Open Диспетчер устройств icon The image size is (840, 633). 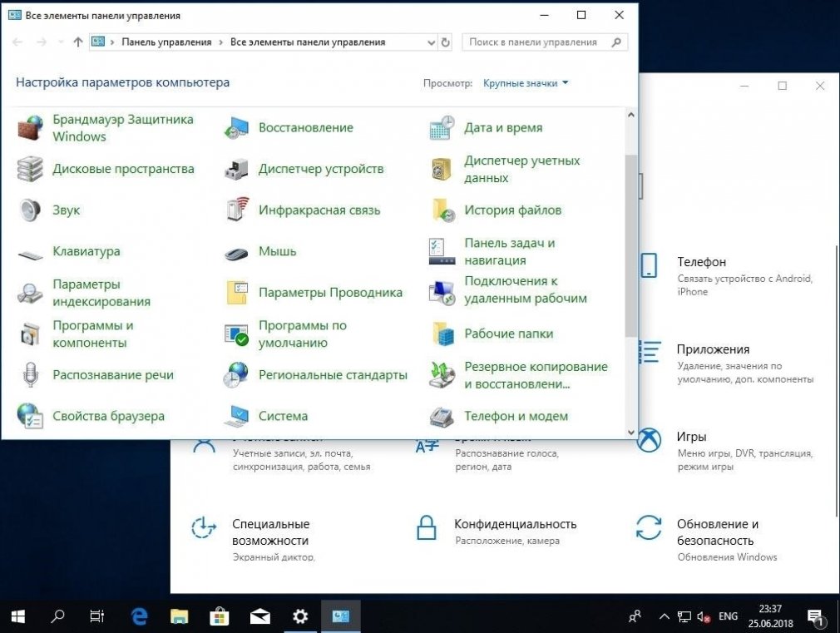click(235, 169)
